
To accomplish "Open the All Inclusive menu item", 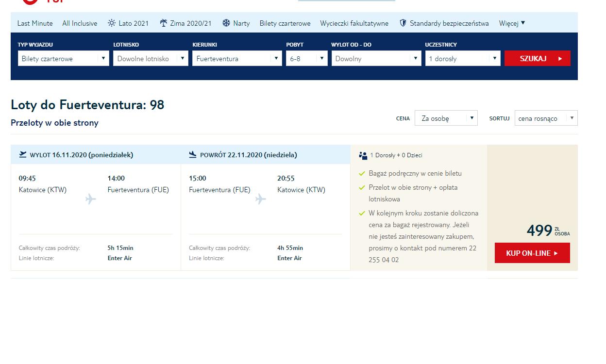I will [80, 23].
